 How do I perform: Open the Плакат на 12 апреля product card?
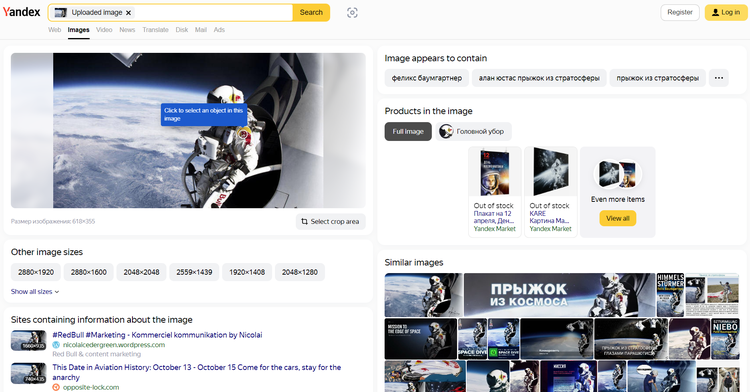pyautogui.click(x=495, y=192)
